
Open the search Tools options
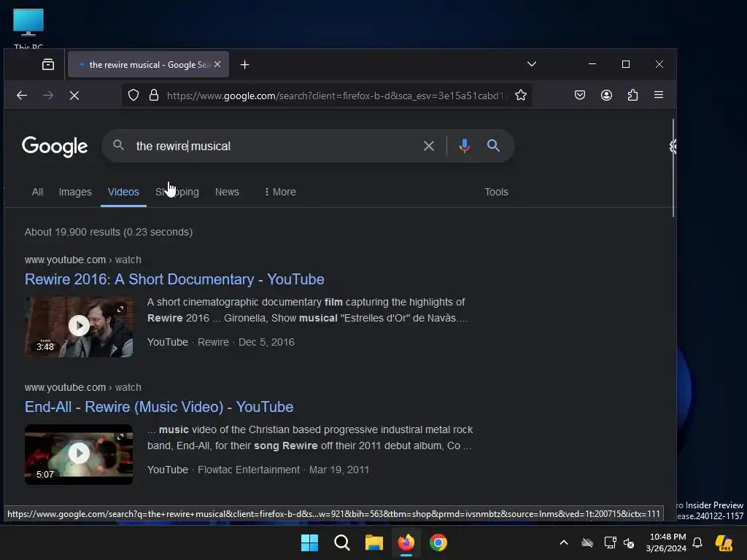click(x=496, y=192)
